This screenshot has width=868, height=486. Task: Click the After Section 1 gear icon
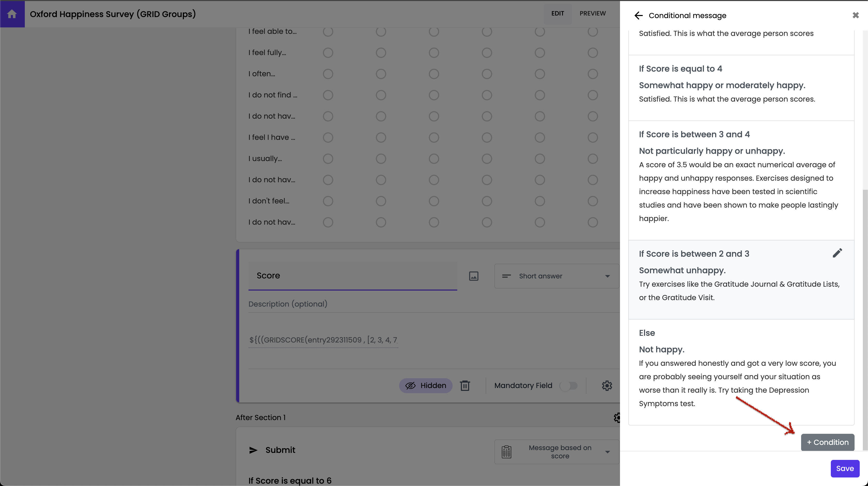617,417
